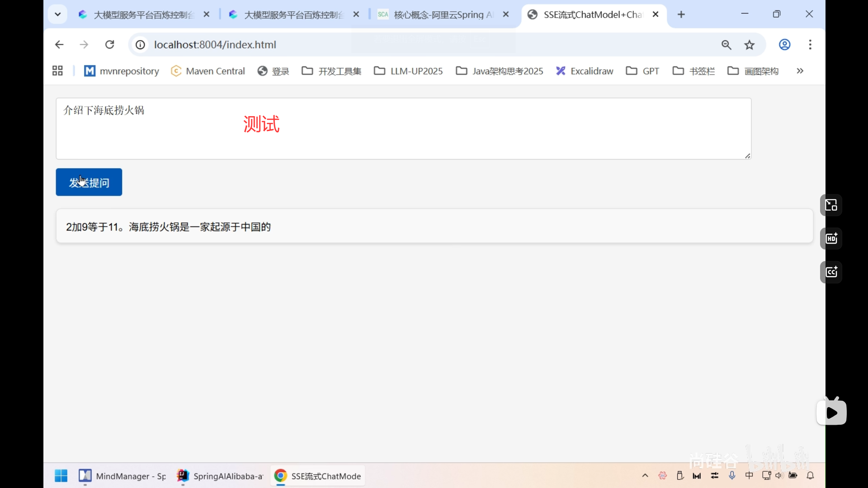The image size is (868, 488).
Task: Toggle the bookmark star for this page
Action: (750, 44)
